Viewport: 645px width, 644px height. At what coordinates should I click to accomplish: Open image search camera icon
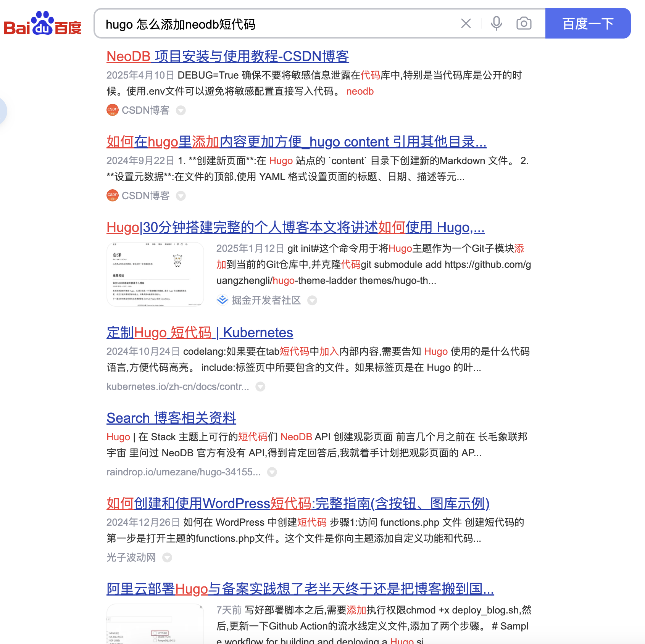coord(524,24)
